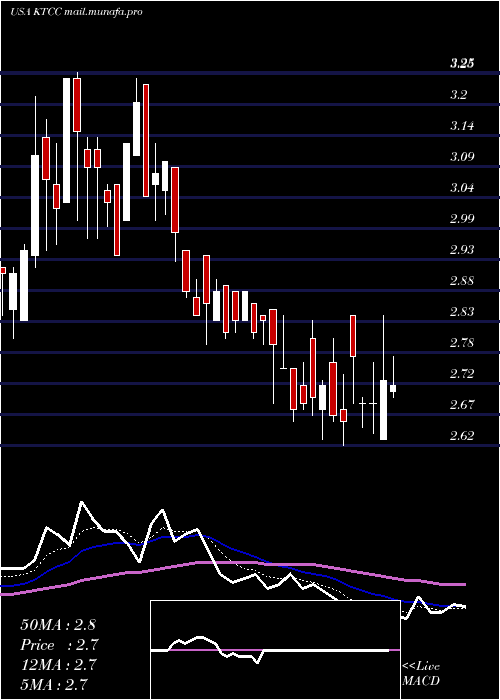
Task: Click the '12MA : 2.7' legend entry
Action: (58, 665)
